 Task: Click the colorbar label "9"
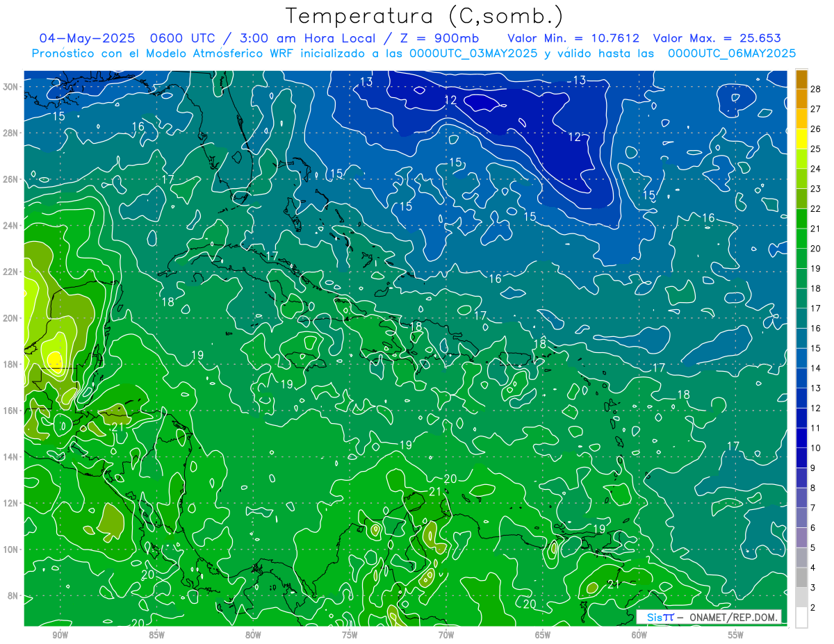[x=813, y=468]
